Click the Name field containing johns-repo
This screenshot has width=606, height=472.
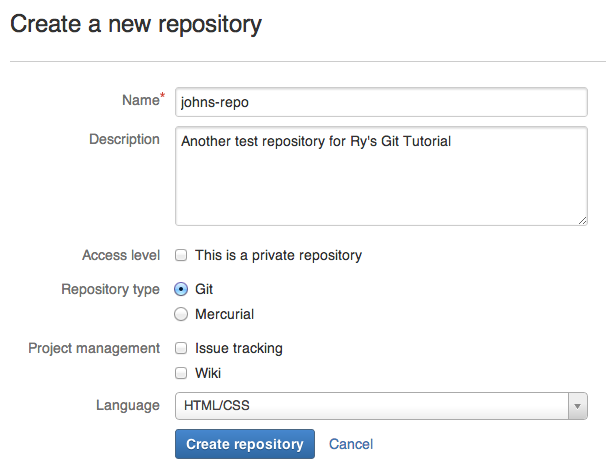point(381,102)
